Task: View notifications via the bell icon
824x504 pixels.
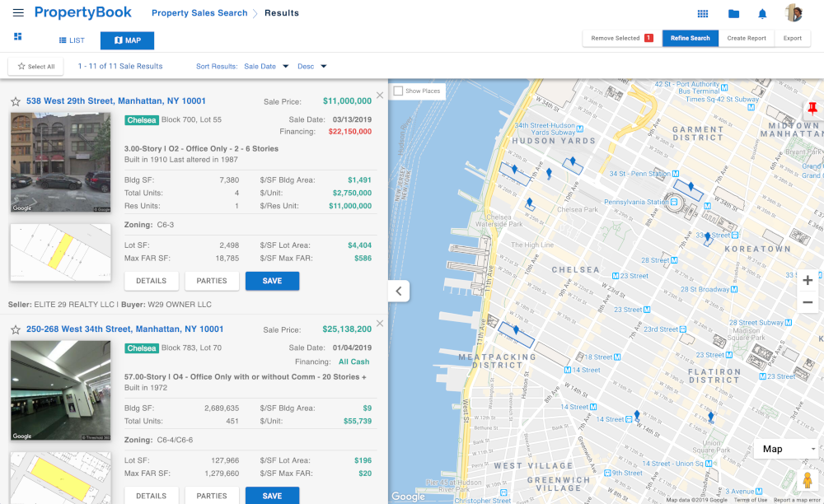Action: coord(762,14)
